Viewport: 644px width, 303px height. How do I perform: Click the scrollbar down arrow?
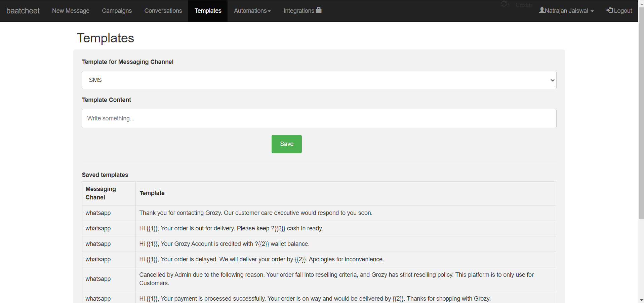point(641,300)
